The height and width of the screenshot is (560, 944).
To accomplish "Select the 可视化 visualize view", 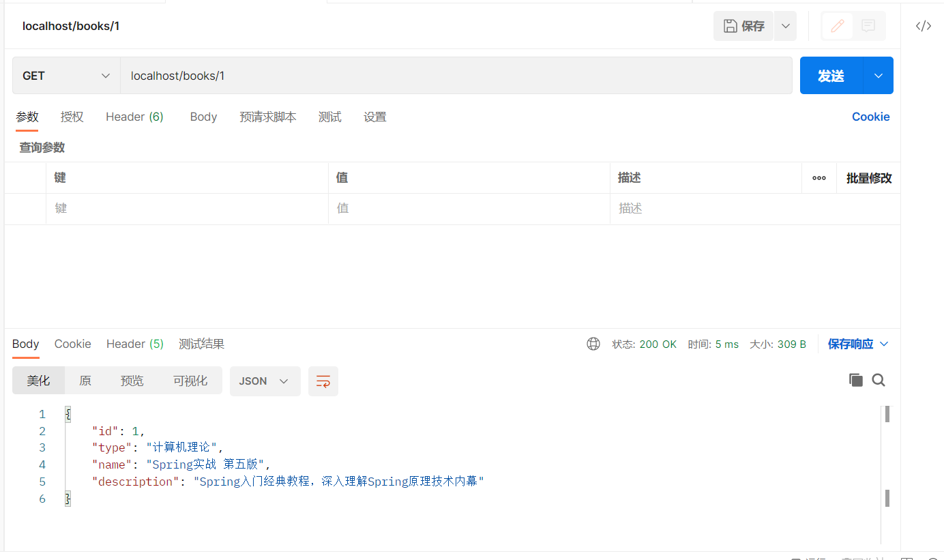I will 190,381.
